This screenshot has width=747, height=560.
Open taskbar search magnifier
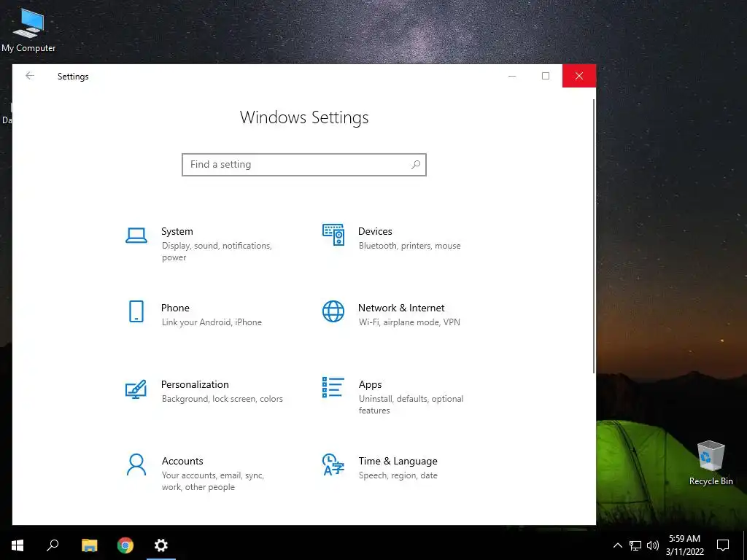pos(53,545)
